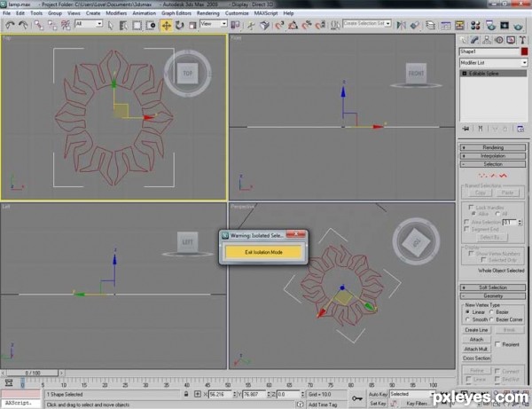
Task: Click the Use Pivot Point Center icon
Action: pyautogui.click(x=235, y=25)
